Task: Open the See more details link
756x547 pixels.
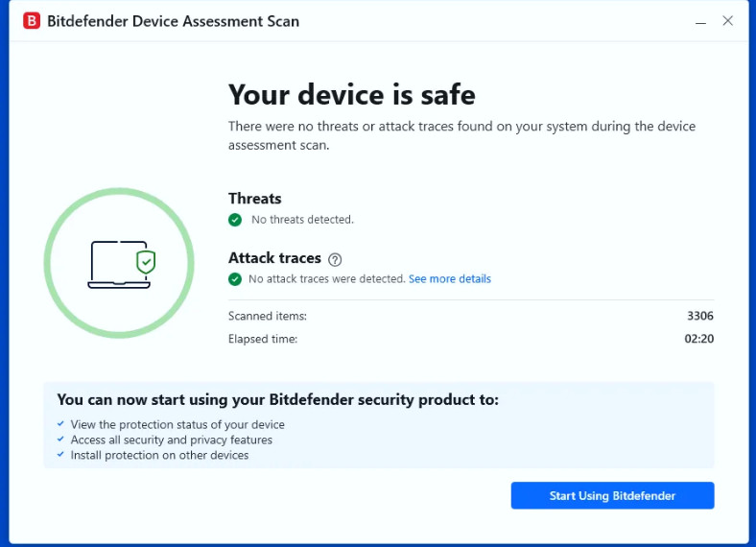Action: tap(449, 279)
